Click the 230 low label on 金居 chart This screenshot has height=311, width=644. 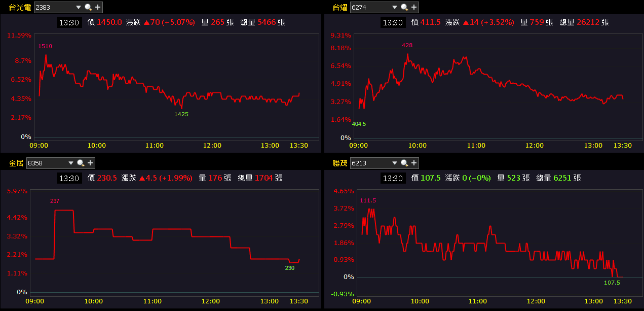(x=290, y=268)
